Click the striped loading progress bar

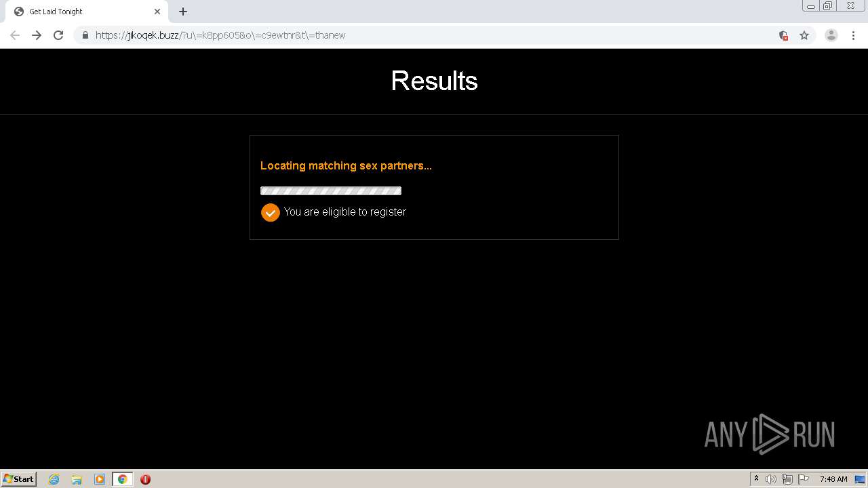point(331,190)
